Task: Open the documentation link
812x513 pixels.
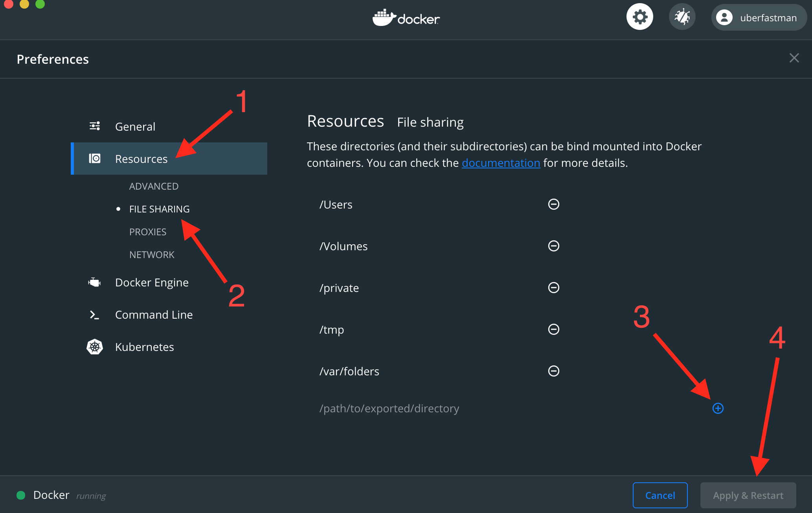Action: pos(501,163)
